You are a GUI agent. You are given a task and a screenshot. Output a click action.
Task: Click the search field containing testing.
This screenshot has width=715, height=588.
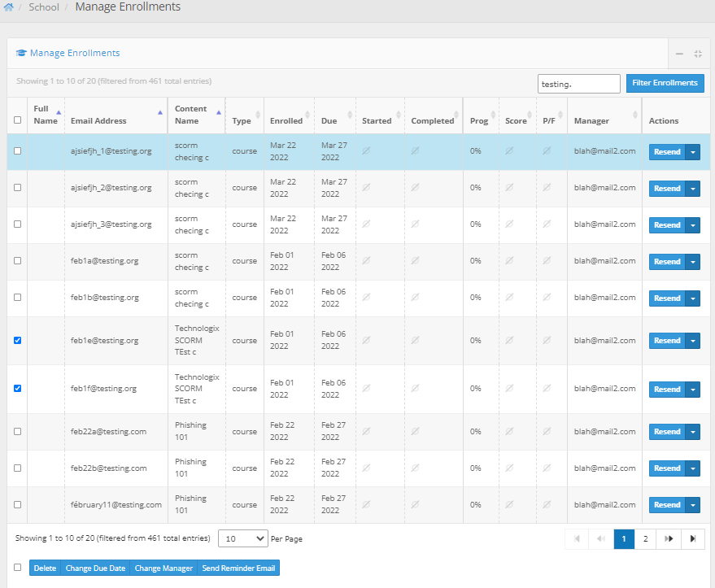point(578,84)
